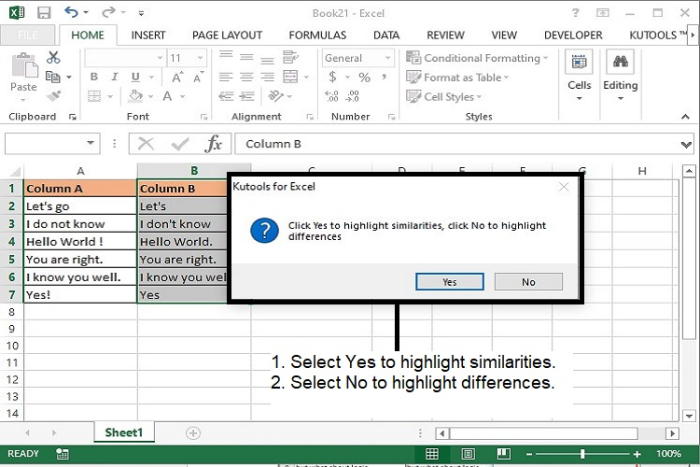The height and width of the screenshot is (467, 700).
Task: Click the Decrease Indent icon
Action: [226, 96]
